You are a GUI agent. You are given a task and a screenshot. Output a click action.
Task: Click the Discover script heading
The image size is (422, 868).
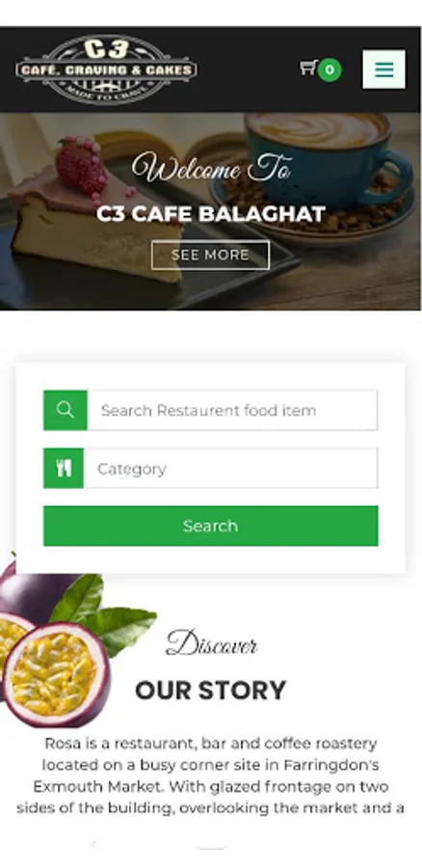211,644
